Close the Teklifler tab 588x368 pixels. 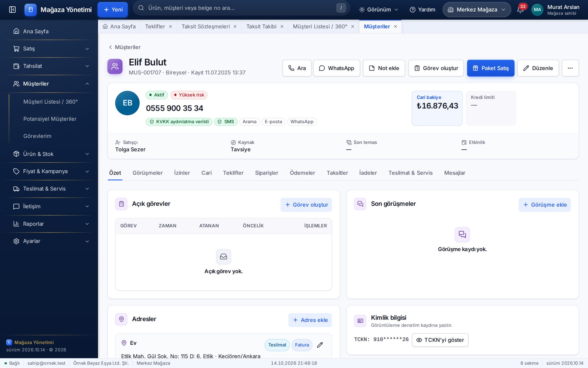click(170, 26)
